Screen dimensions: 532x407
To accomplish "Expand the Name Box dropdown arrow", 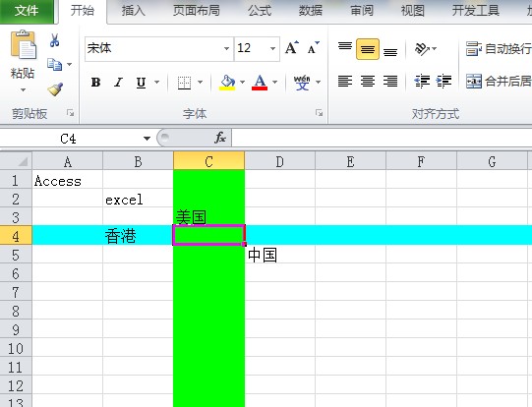I will point(147,139).
